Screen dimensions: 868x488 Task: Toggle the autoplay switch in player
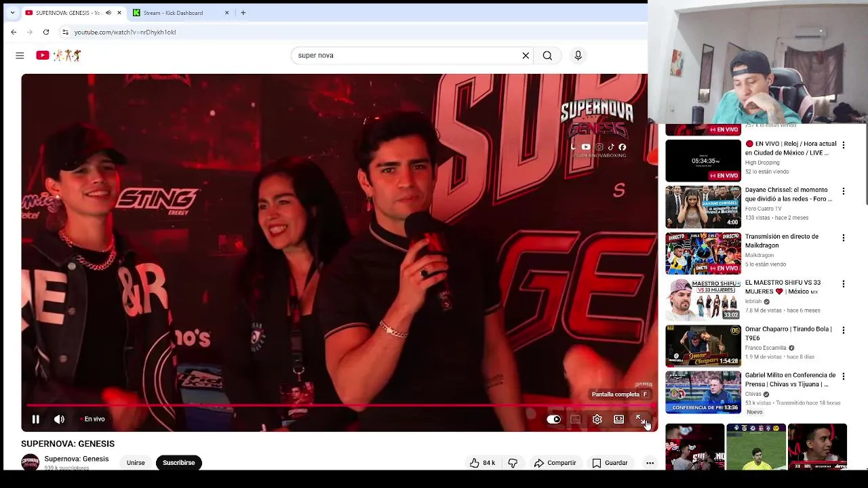click(x=553, y=420)
